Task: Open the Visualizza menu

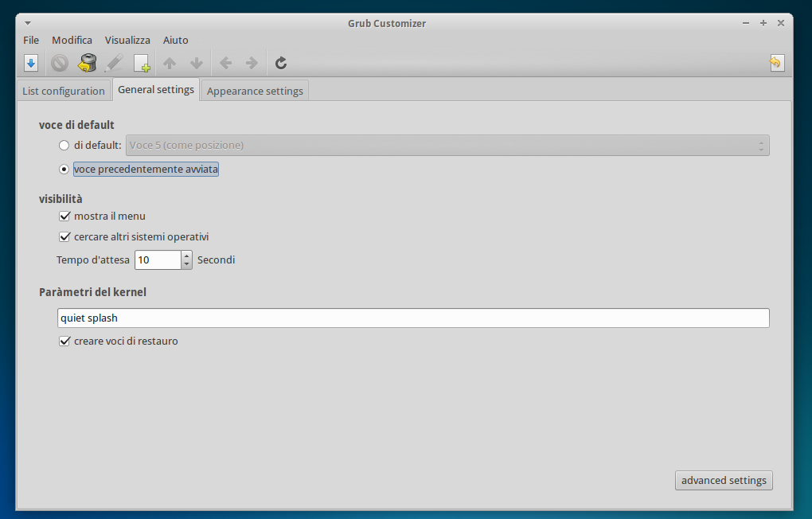Action: click(x=127, y=40)
